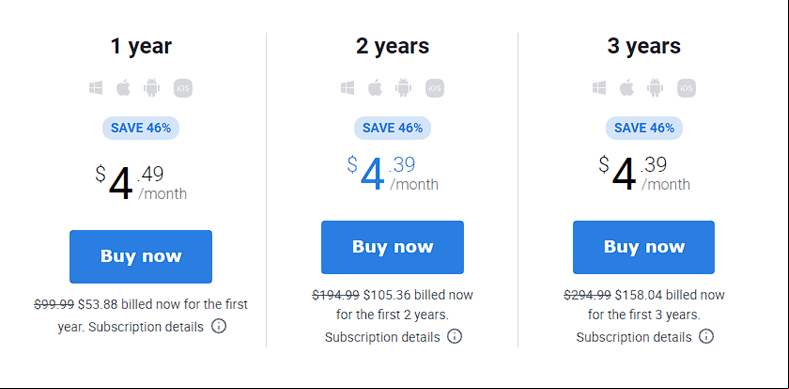Click the iOS icon under 2 years
Viewport: 789px width, 389px height.
coord(435,88)
